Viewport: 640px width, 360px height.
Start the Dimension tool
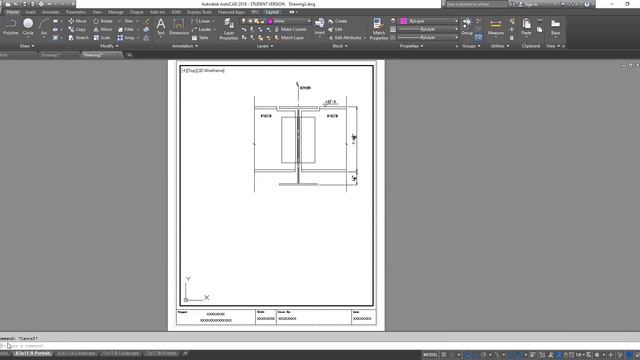(179, 27)
